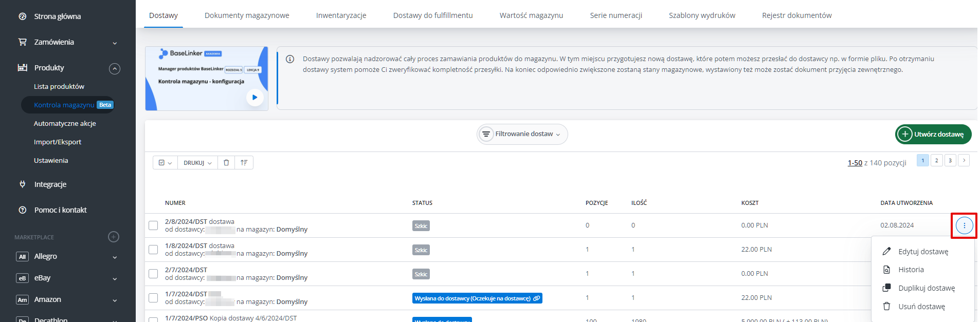The image size is (980, 322).
Task: Click the Amazon marketplace icon
Action: [x=22, y=300]
